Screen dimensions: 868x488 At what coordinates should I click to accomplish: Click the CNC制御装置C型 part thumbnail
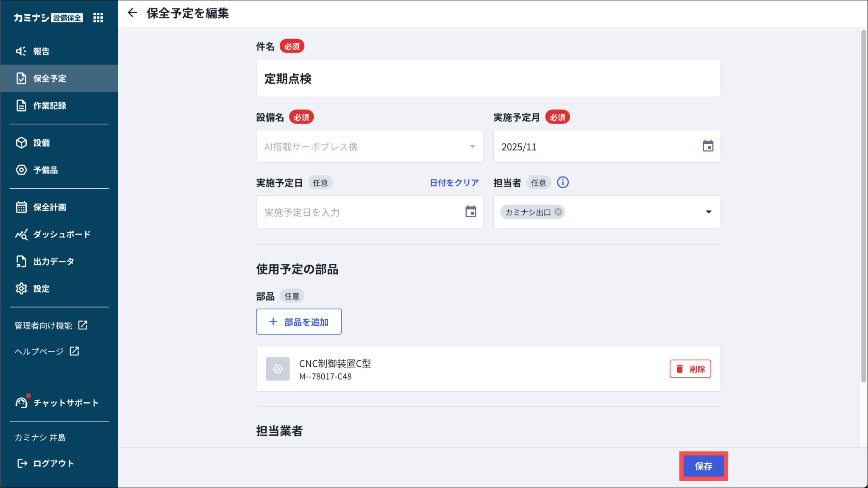coord(278,368)
